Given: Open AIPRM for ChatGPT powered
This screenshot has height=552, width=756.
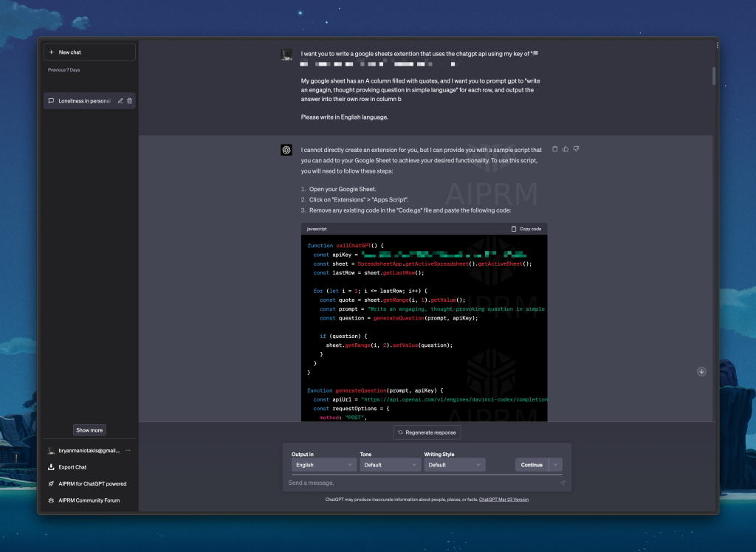Looking at the screenshot, I should (89, 483).
